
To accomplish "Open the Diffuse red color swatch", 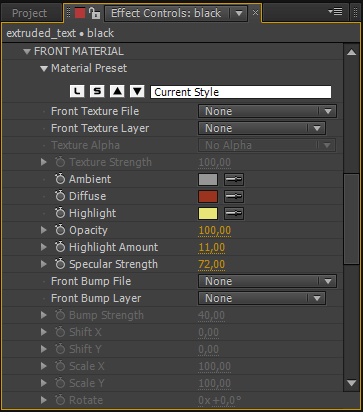I will click(x=208, y=196).
